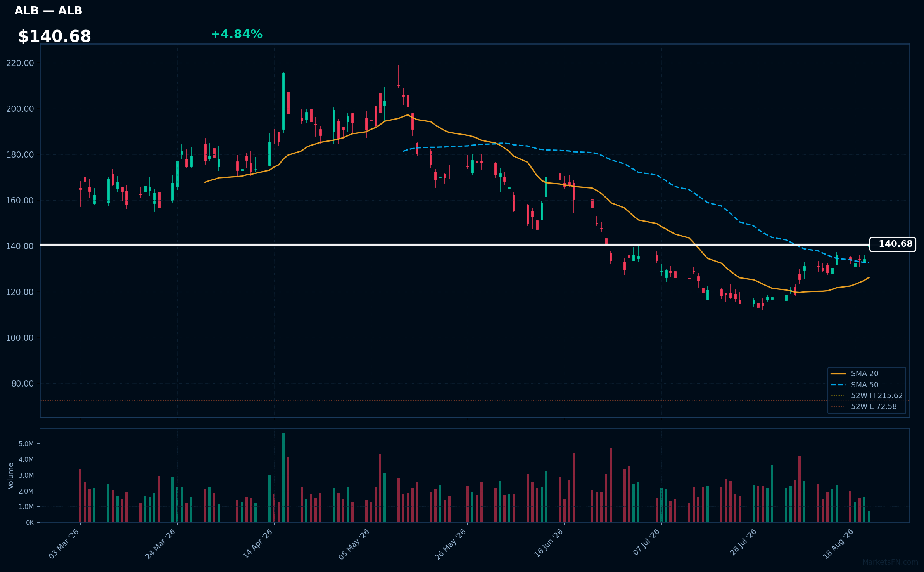
Task: Click the 05 May '26 date label
Action: pos(354,544)
